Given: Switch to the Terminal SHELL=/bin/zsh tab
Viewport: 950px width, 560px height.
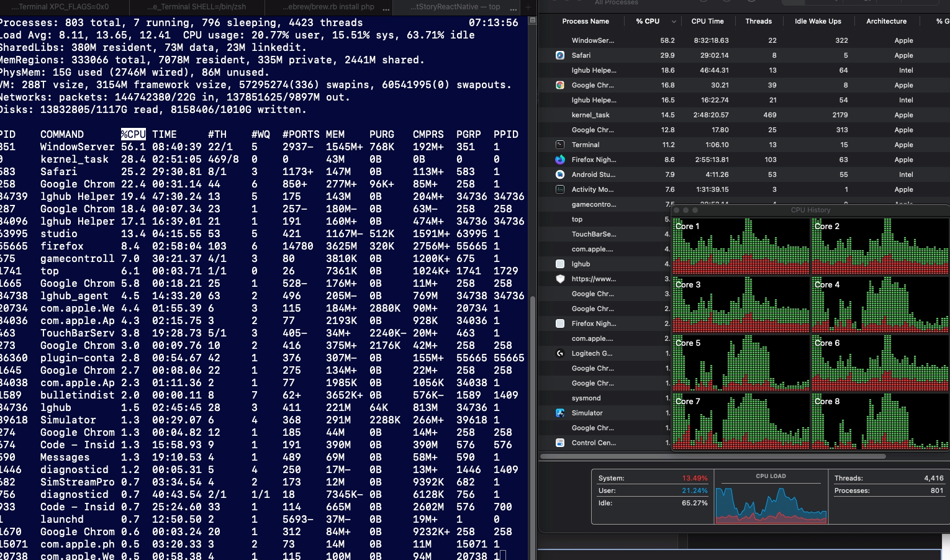Looking at the screenshot, I should [x=196, y=7].
